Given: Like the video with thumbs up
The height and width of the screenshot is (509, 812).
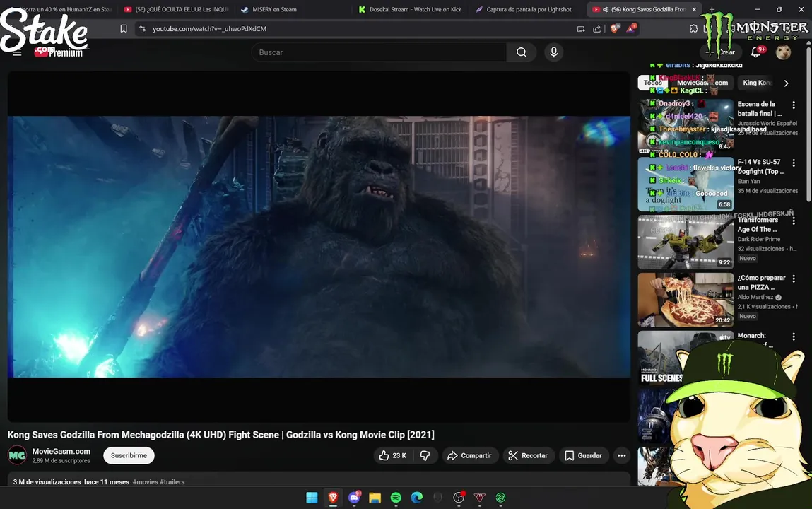Looking at the screenshot, I should click(392, 456).
